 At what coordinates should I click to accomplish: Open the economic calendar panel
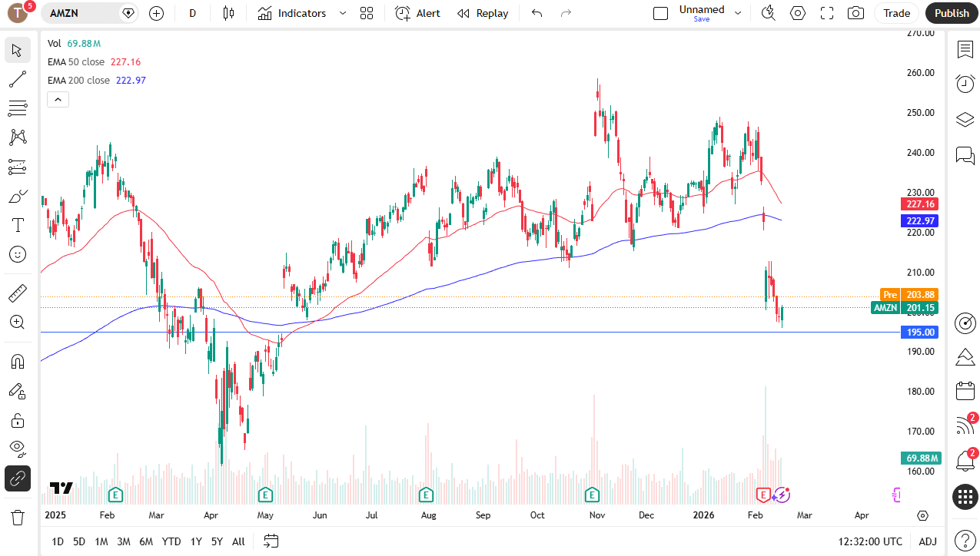coord(965,391)
